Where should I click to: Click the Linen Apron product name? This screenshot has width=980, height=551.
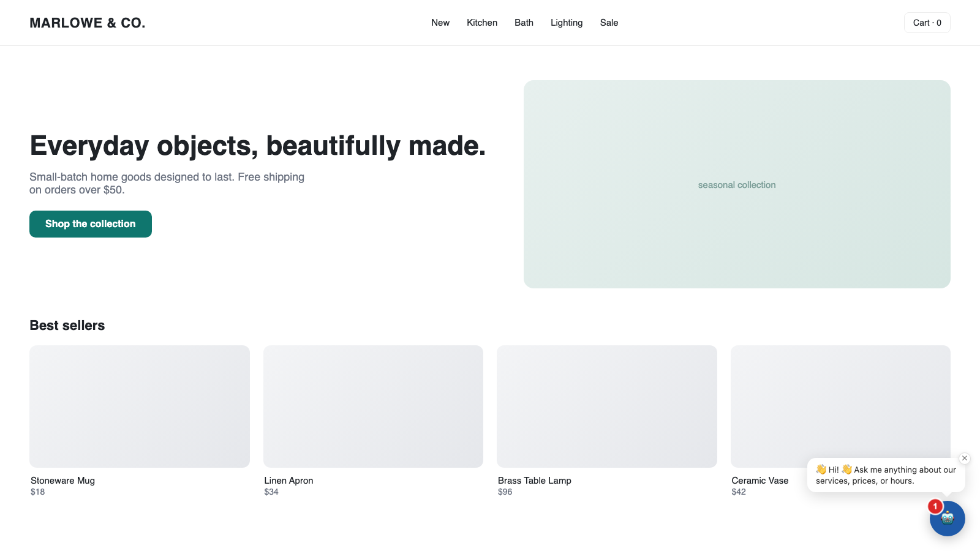point(288,481)
